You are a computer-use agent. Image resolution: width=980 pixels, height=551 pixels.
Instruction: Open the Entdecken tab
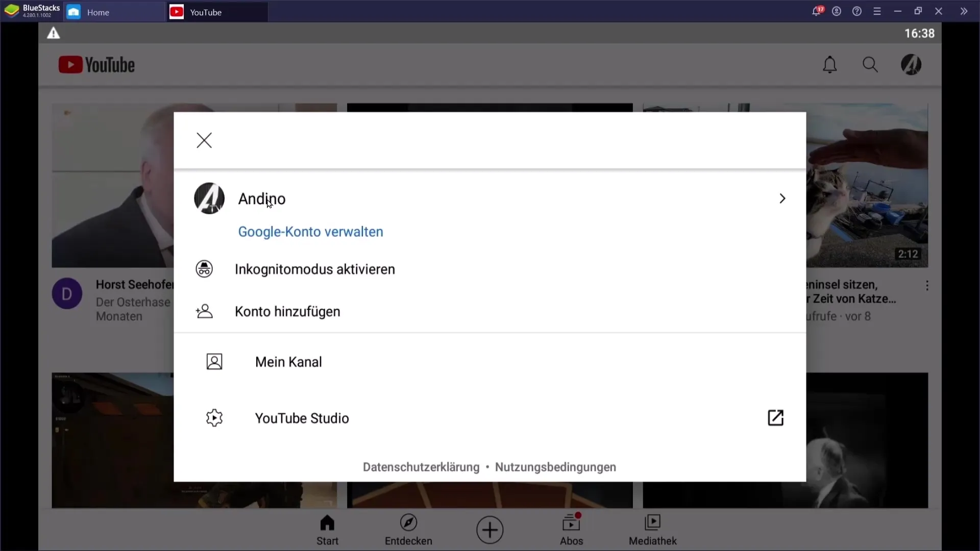coord(408,530)
